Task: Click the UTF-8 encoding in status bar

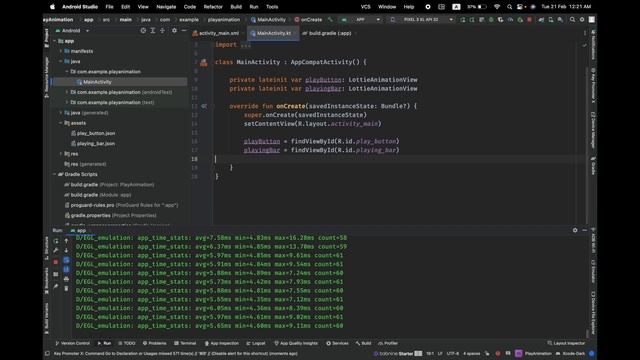Action: (453, 353)
